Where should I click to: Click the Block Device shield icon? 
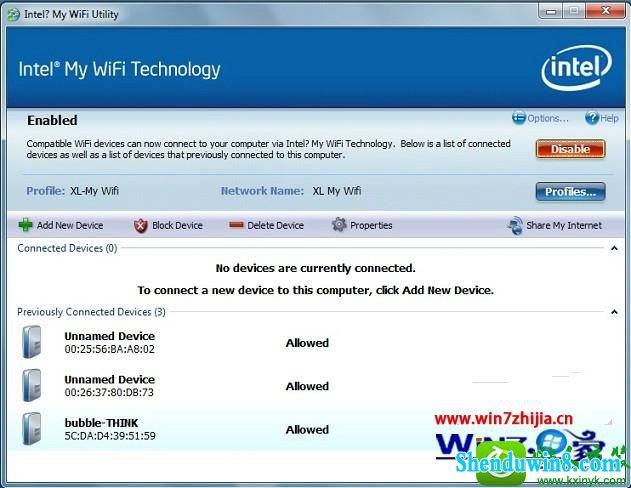click(x=140, y=225)
